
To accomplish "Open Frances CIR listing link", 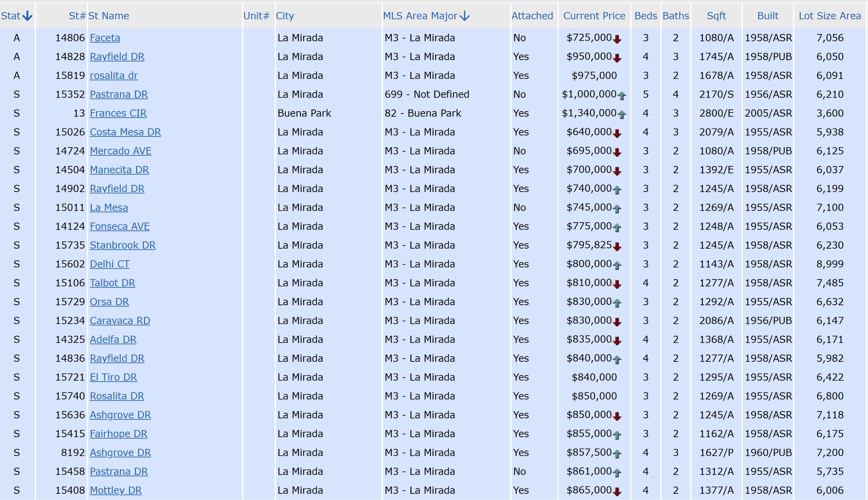I will 118,113.
